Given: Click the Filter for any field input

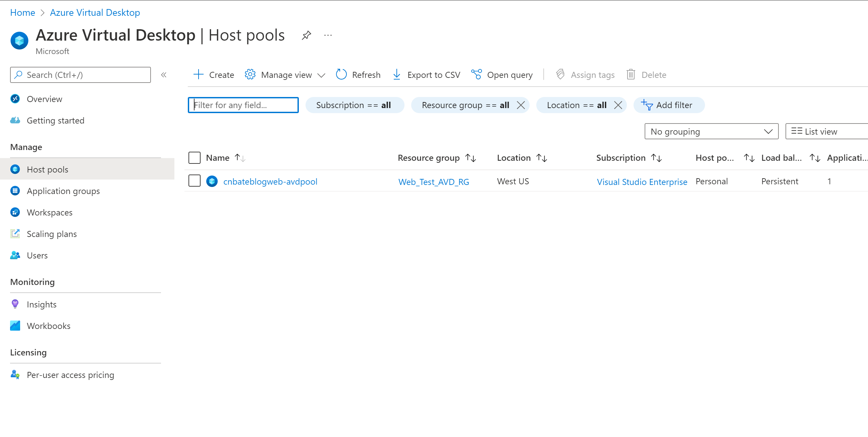Looking at the screenshot, I should pos(244,105).
